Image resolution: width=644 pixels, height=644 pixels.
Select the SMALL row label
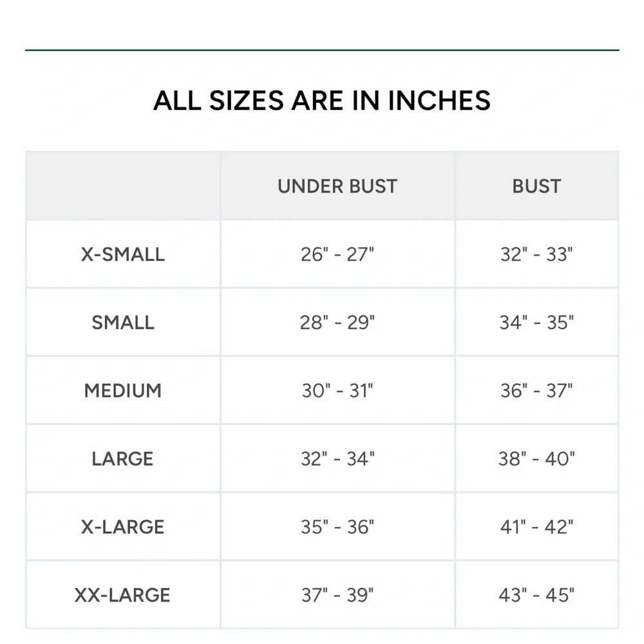click(123, 323)
